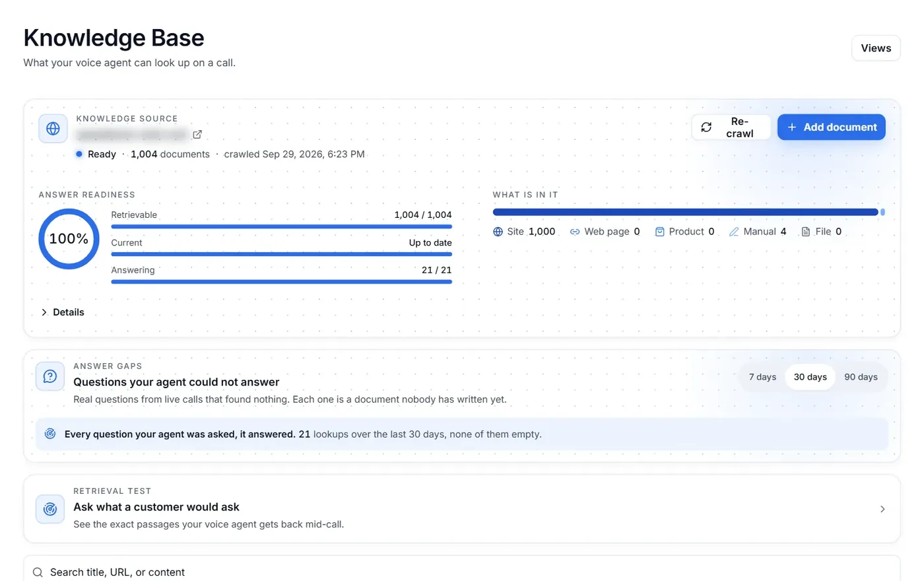
Task: Select the 7 days range
Action: coord(762,377)
